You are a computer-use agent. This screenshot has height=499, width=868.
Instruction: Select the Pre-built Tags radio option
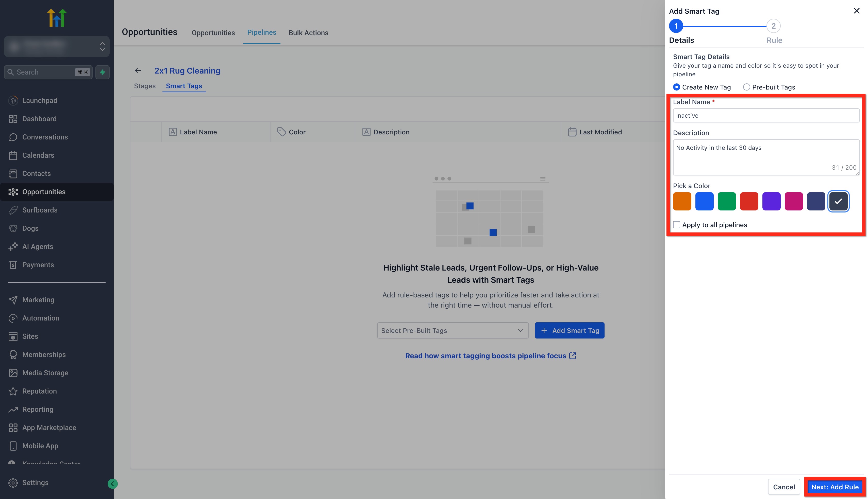(746, 87)
